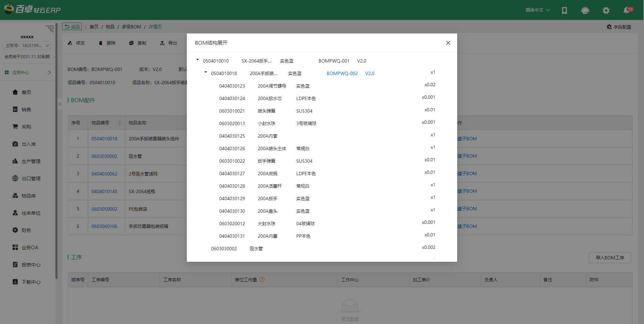The height and width of the screenshot is (324, 644).
Task: Sort by 物品编号 column arrows
Action: point(120,123)
